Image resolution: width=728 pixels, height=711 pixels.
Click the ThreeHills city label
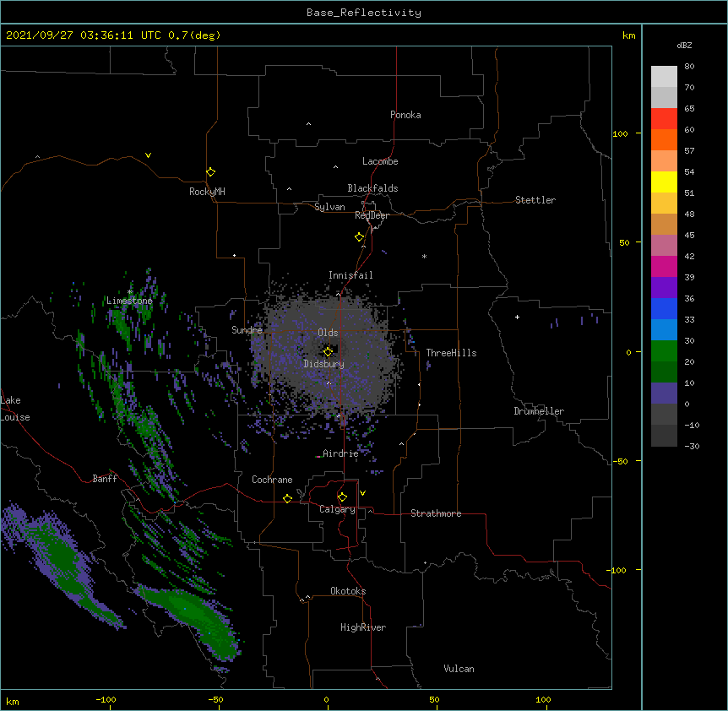point(451,353)
